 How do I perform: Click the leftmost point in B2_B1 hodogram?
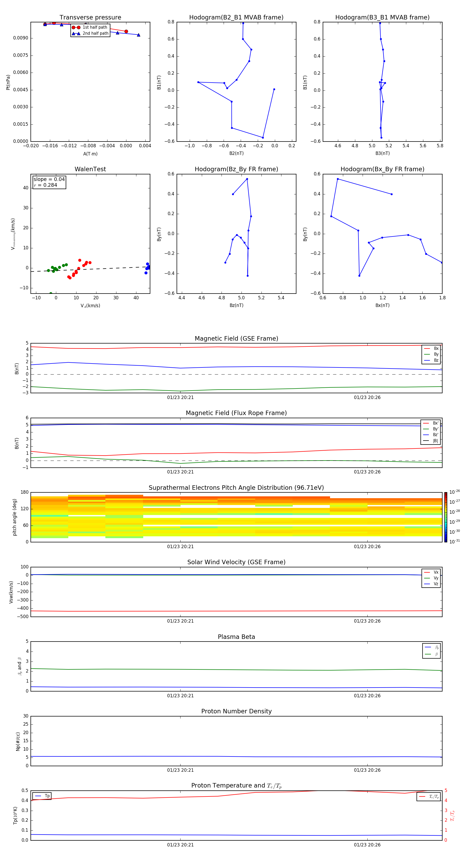(198, 82)
